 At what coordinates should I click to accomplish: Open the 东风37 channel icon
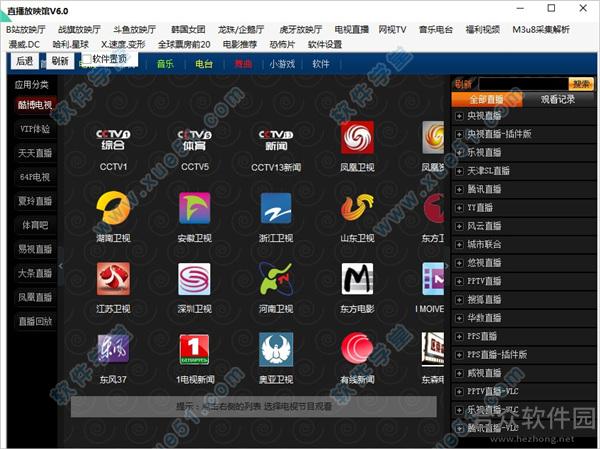(113, 349)
